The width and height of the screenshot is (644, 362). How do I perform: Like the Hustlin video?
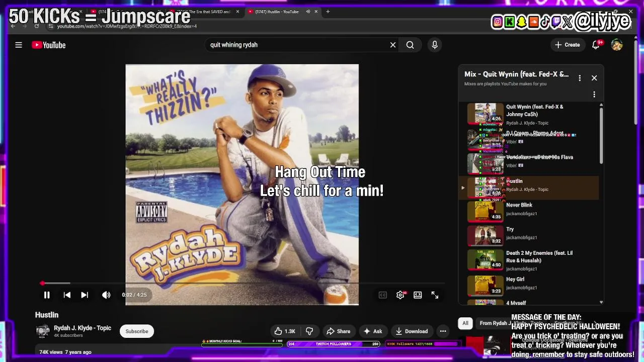(285, 331)
